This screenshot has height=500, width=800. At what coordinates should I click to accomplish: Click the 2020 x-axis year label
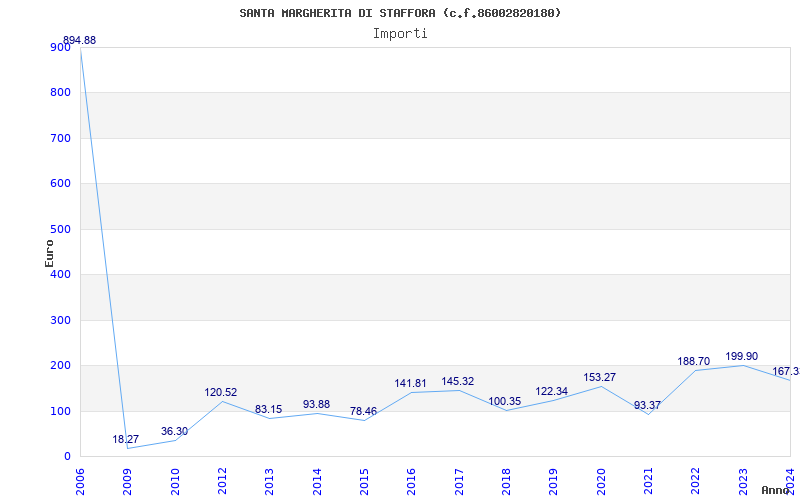pyautogui.click(x=601, y=482)
